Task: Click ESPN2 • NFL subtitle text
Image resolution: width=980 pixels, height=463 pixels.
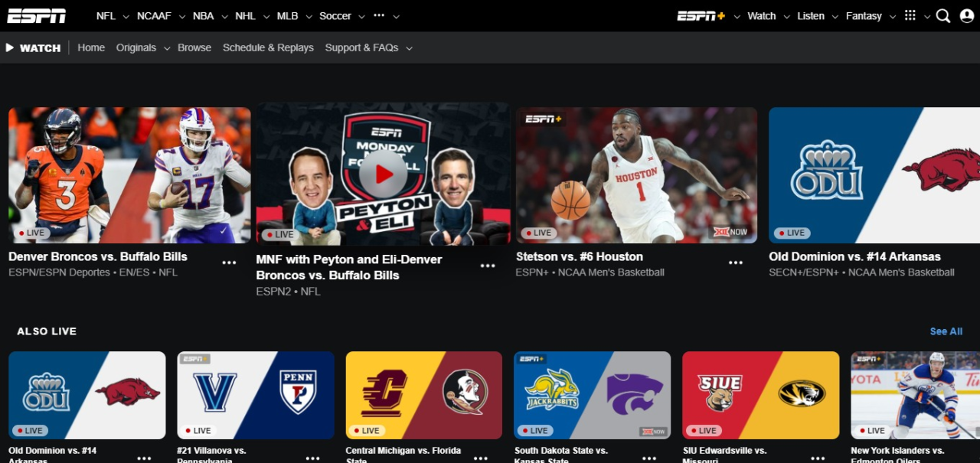Action: (x=288, y=292)
